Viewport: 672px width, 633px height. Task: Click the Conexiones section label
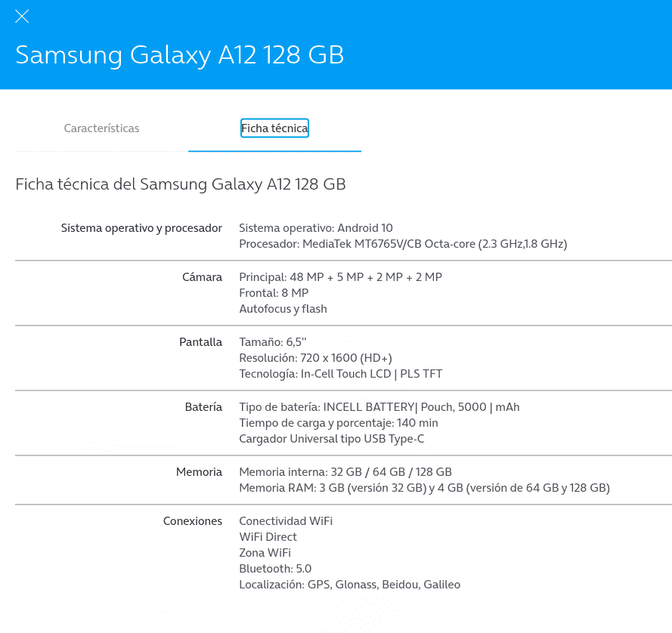193,521
